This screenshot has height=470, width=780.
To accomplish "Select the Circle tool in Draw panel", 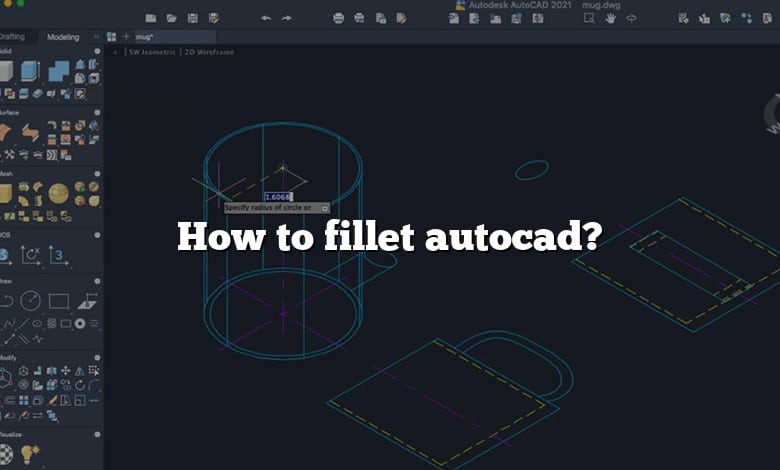I will tap(30, 300).
